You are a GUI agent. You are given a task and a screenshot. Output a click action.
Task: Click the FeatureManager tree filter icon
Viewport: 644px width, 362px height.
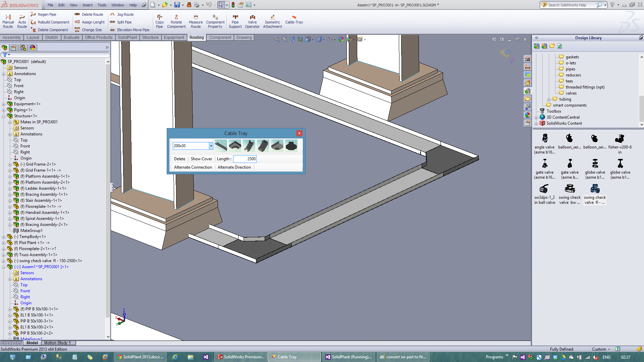click(5, 55)
